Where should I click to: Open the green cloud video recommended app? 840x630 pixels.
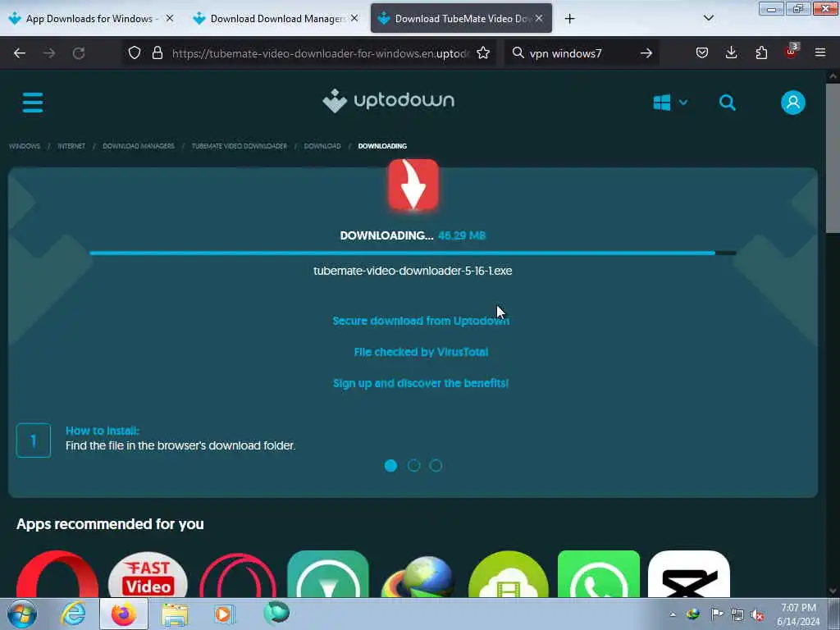tap(509, 573)
